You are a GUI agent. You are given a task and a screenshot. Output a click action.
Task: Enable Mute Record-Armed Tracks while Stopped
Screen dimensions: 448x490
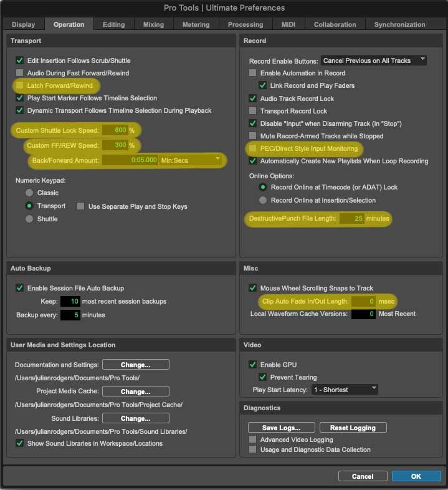point(253,136)
